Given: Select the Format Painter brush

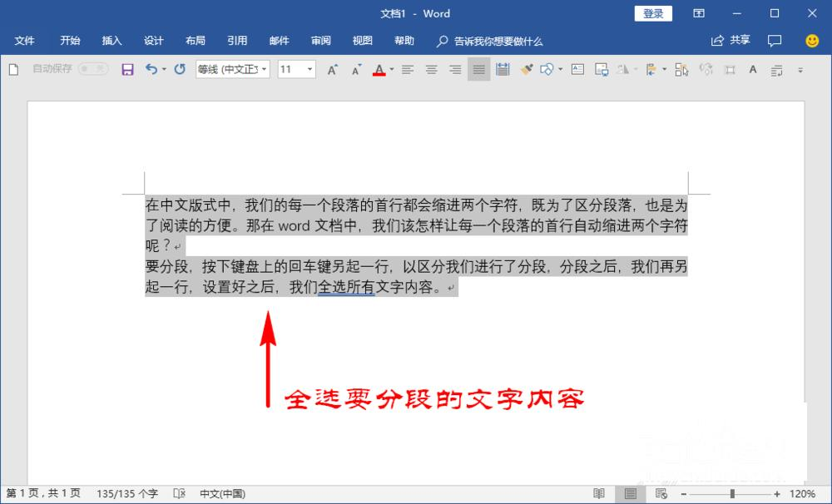Looking at the screenshot, I should pos(527,70).
